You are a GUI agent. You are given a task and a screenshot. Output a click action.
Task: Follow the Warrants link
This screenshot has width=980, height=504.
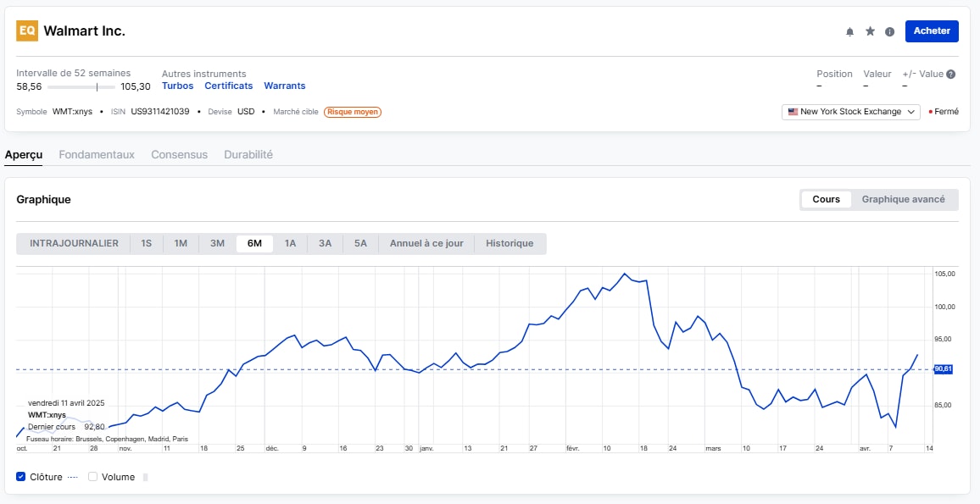(284, 86)
